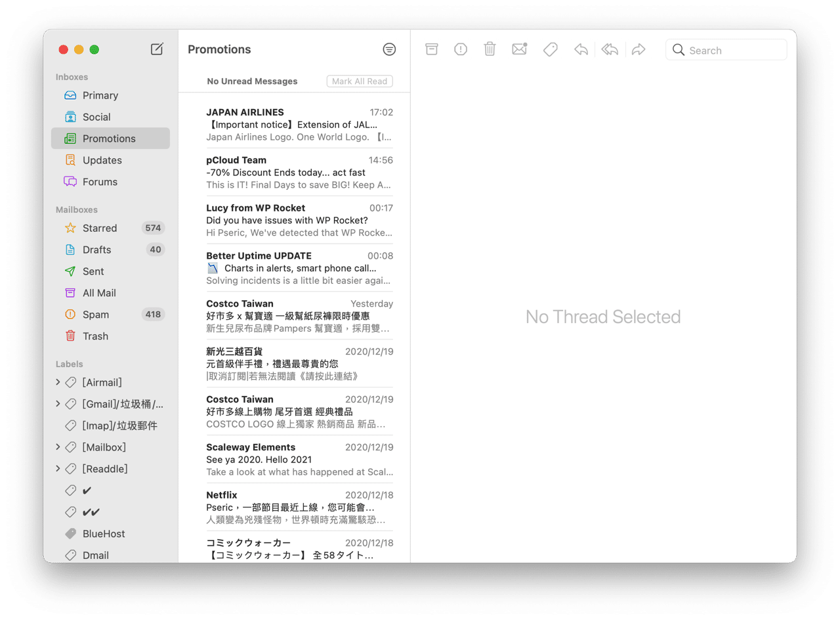The height and width of the screenshot is (620, 840).
Task: Click the All Mail archive box icon
Action: tap(70, 293)
